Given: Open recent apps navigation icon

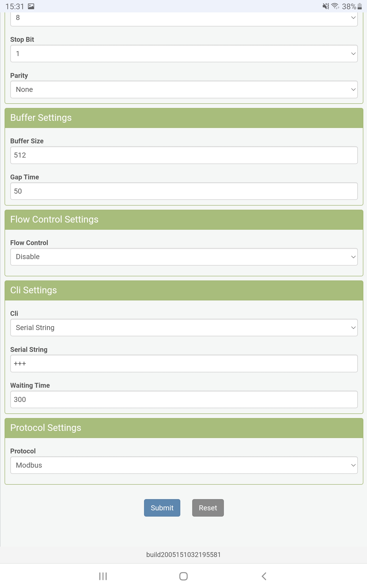Looking at the screenshot, I should tap(103, 576).
